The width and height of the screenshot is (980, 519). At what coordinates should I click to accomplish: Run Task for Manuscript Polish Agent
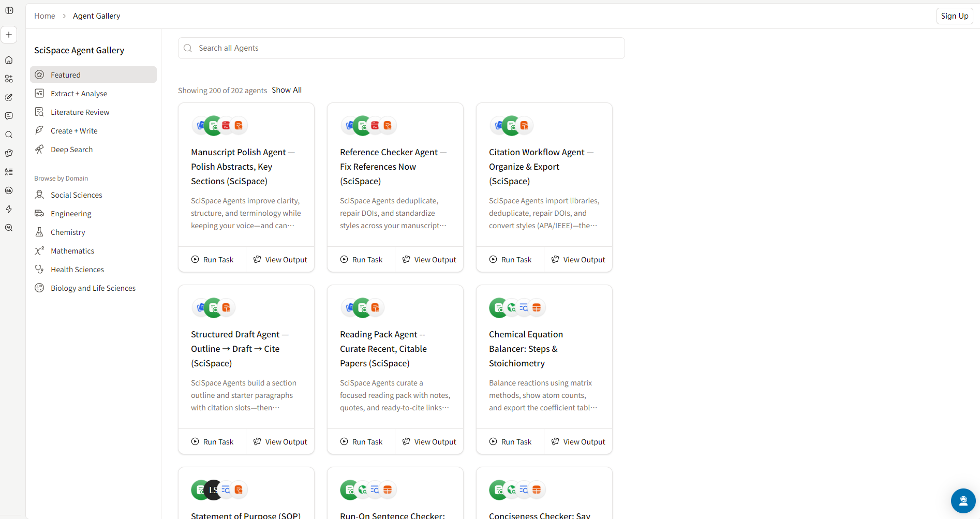212,260
